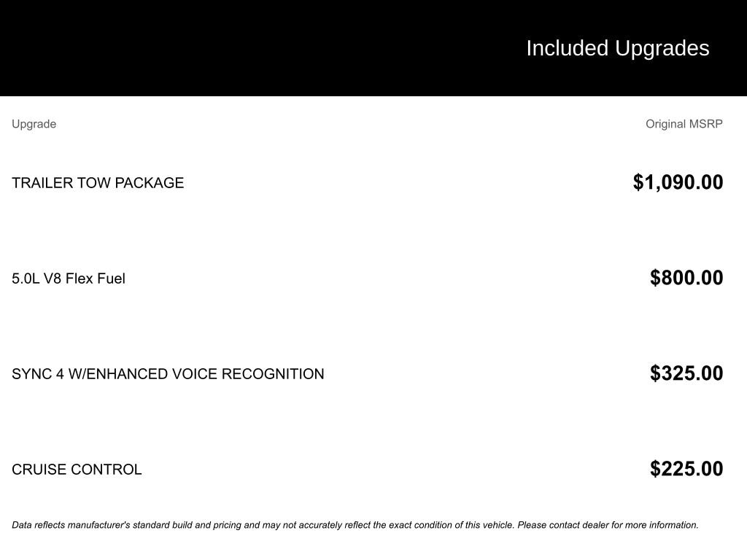Select the '5.0L V8' engine text

[36, 279]
